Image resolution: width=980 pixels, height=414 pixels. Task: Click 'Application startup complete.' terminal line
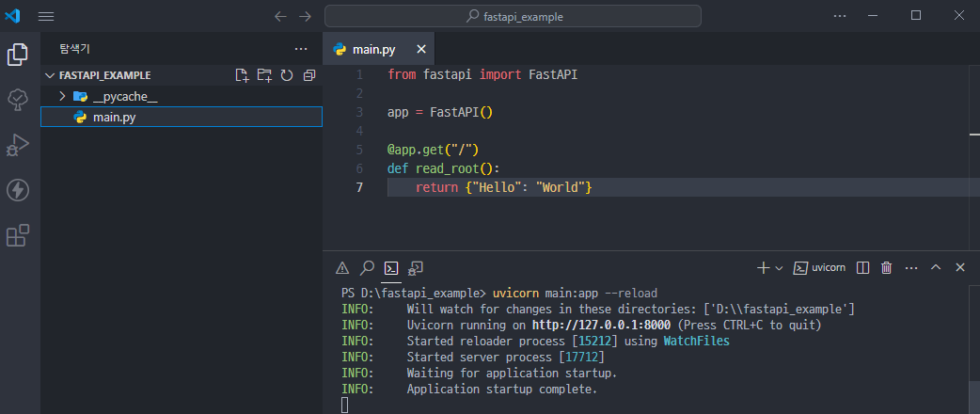coord(502,390)
